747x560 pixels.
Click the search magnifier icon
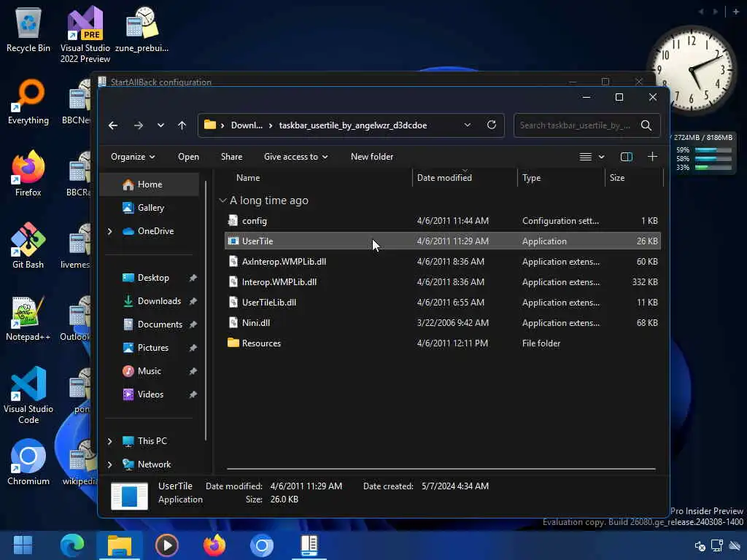646,125
